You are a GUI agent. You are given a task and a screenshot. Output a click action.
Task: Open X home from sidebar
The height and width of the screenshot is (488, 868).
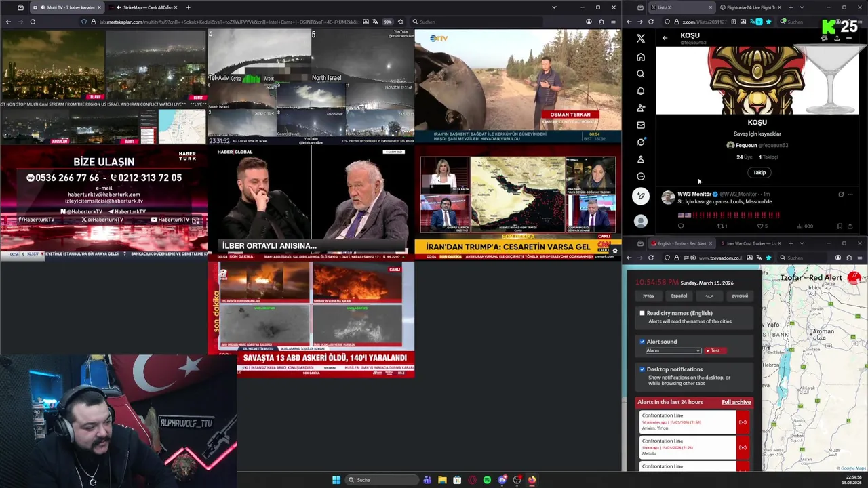click(x=640, y=57)
